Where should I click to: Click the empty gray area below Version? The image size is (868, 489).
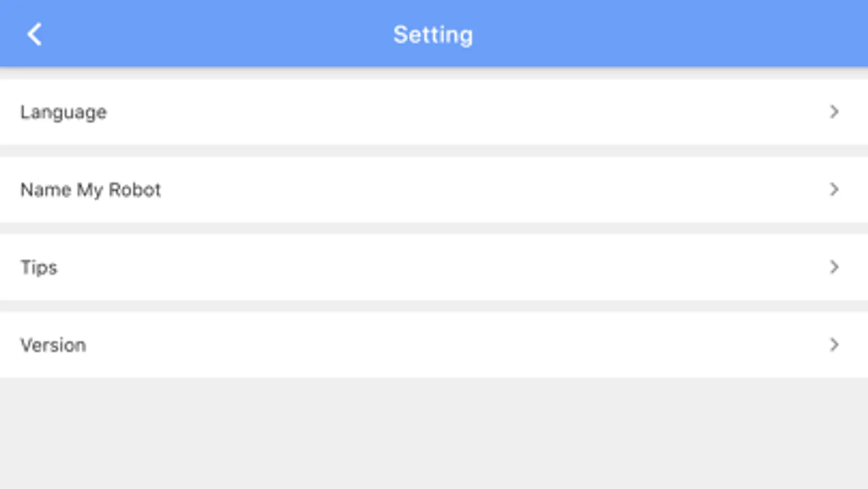[x=434, y=435]
